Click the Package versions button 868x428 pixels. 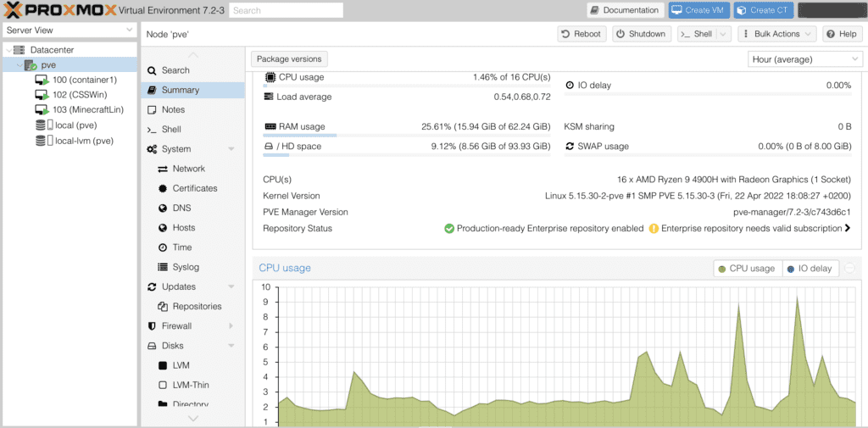290,58
